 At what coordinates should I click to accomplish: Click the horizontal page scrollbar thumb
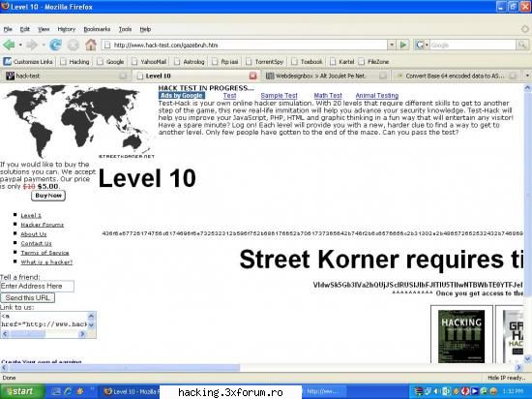pyautogui.click(x=124, y=368)
